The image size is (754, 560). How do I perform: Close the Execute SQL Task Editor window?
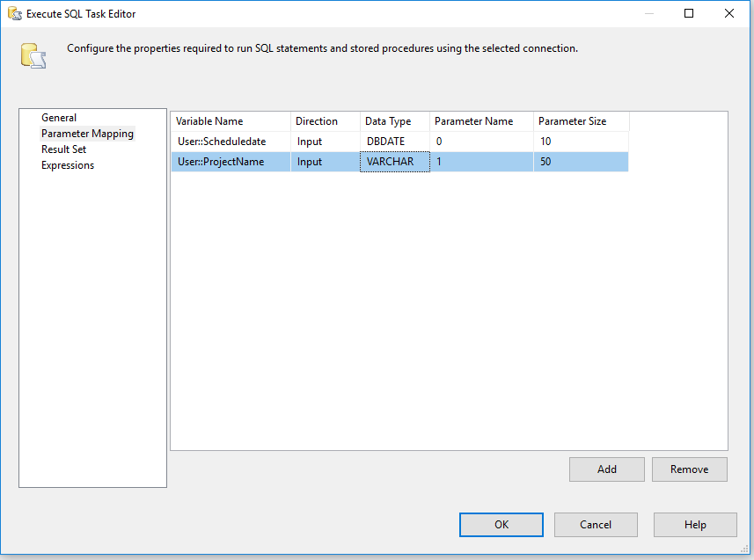click(x=729, y=13)
